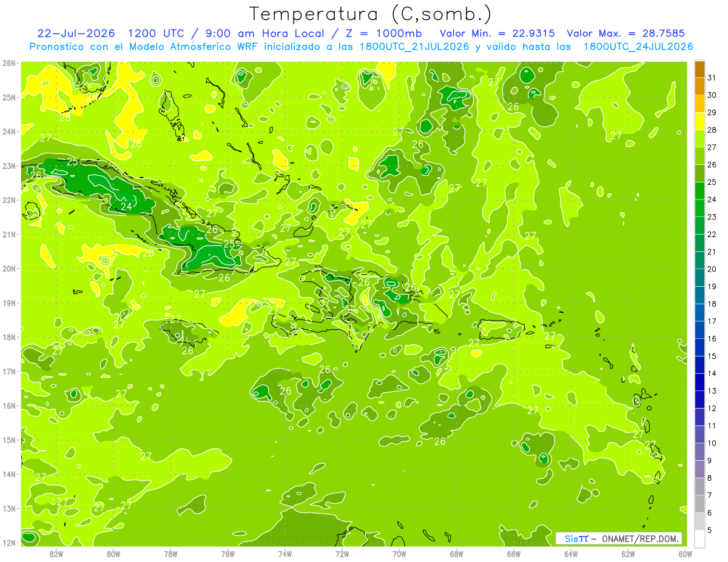
Task: Click the Puerto Rico island outline
Action: tap(502, 330)
